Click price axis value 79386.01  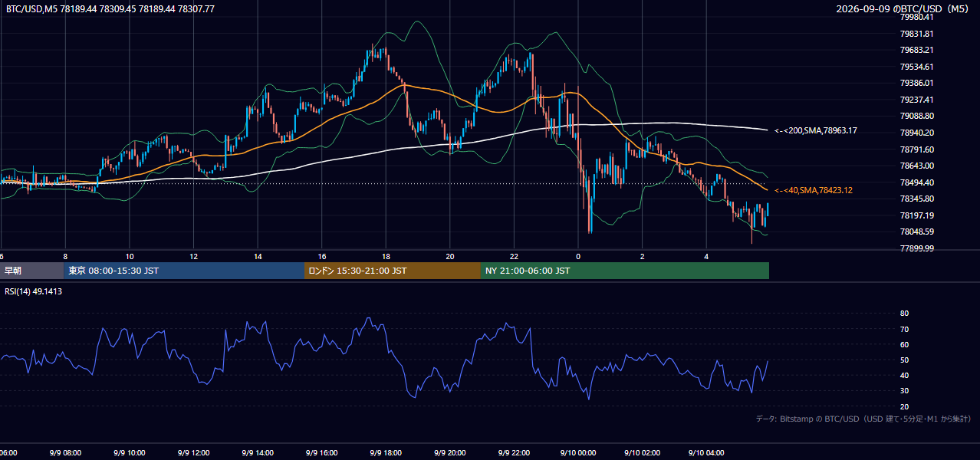coord(916,83)
